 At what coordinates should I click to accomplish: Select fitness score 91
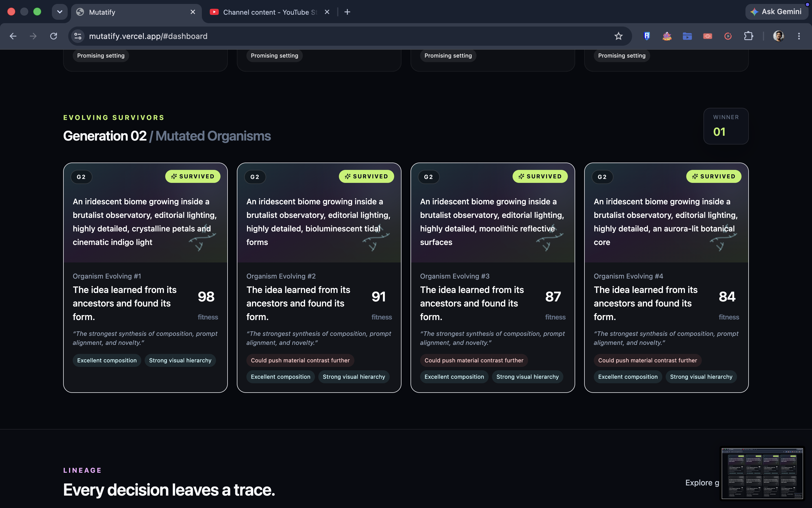(379, 296)
